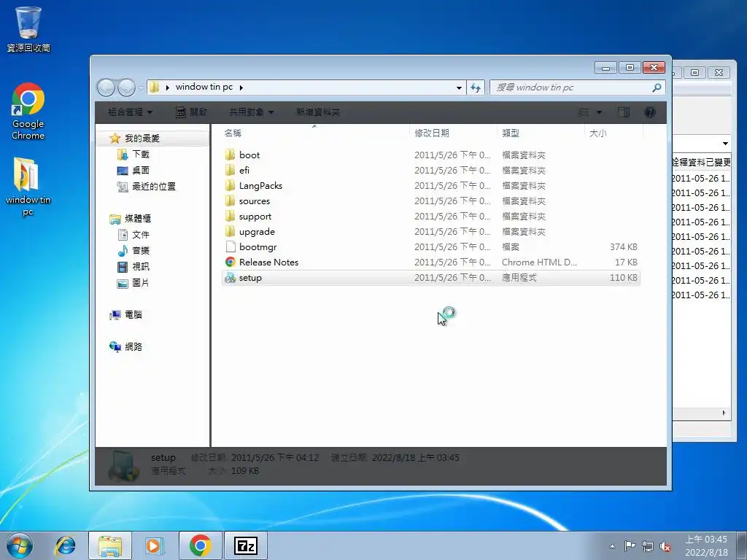The image size is (747, 560).
Task: Click the Explorer forward arrow button
Action: click(126, 87)
